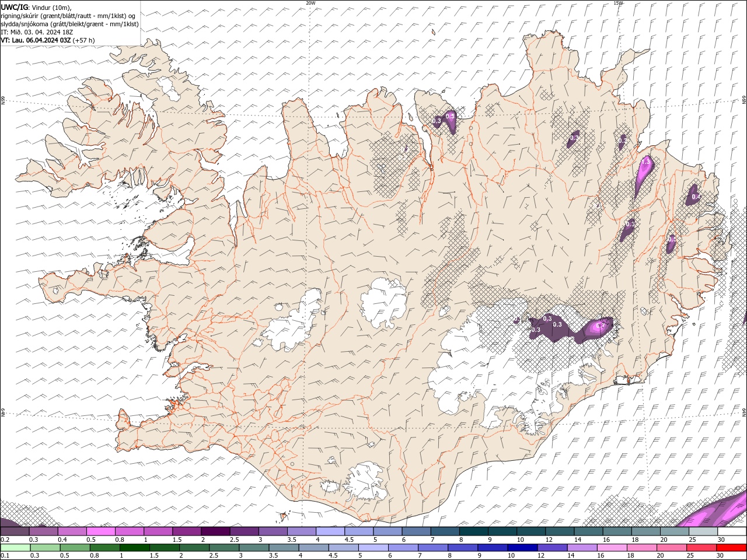Select the grey-green 3 swatch, lower legend

pos(254,547)
